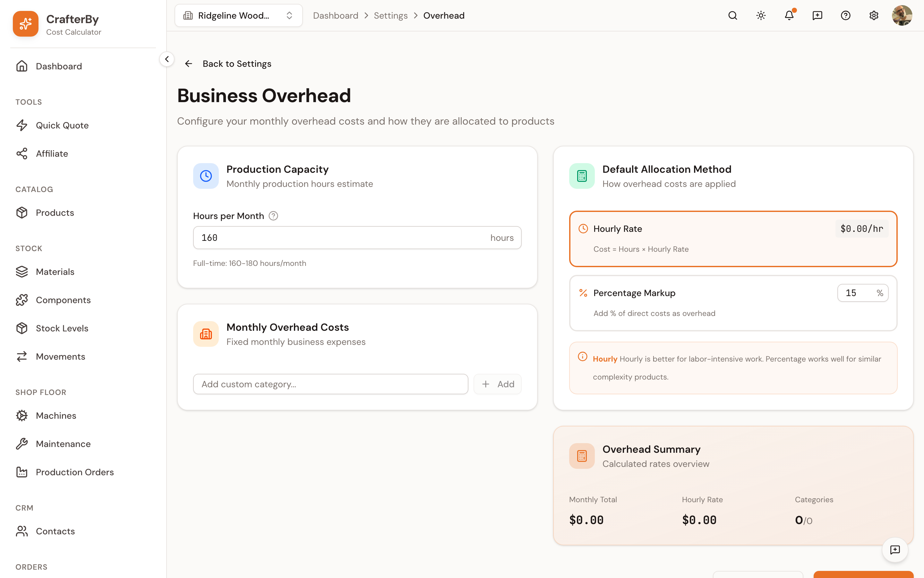Toggle the light/dark theme sun icon

pyautogui.click(x=761, y=16)
